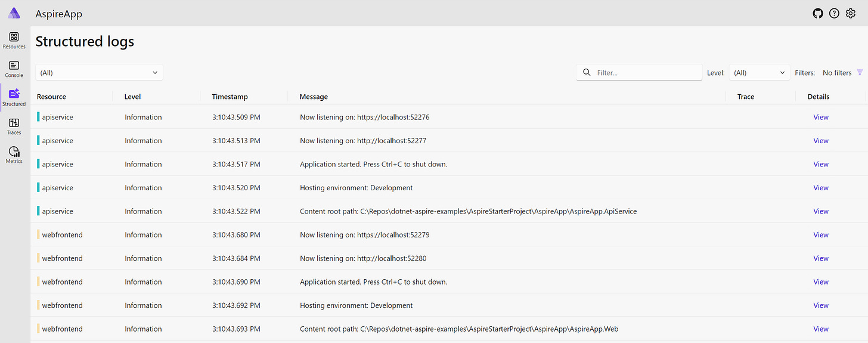Click the AspireApp title in the header
Screen dimensions: 868x343
click(x=59, y=14)
